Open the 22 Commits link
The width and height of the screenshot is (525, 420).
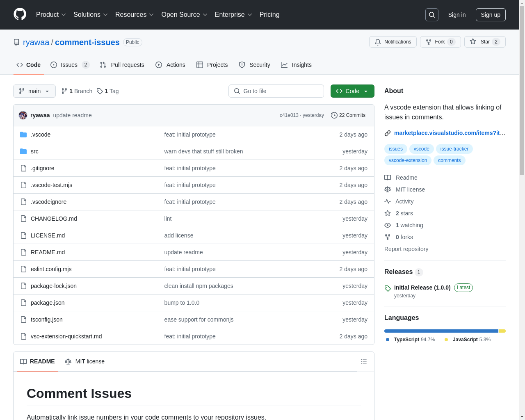tap(348, 115)
